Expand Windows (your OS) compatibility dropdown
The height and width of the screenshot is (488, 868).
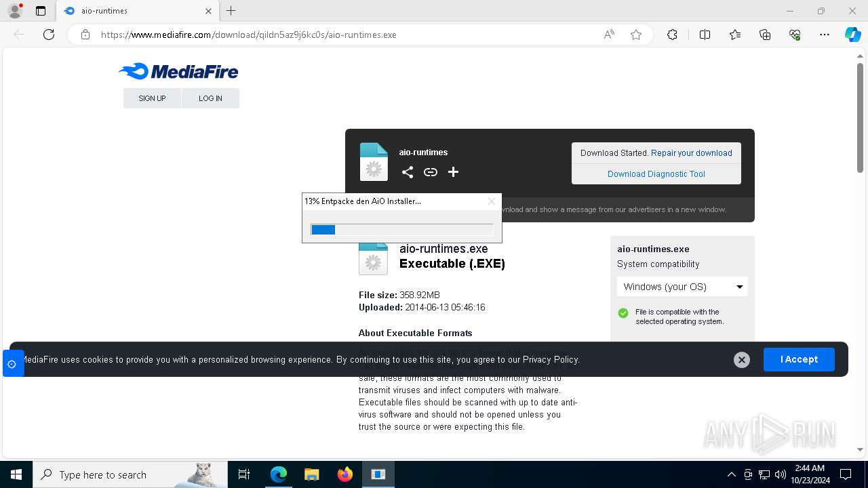[682, 287]
